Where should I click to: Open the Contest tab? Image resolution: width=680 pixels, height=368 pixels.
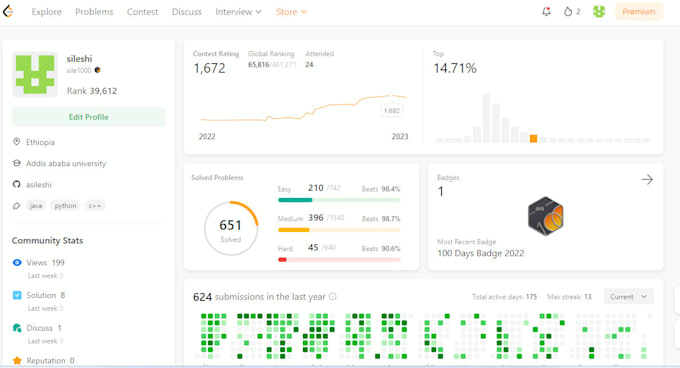pos(142,12)
